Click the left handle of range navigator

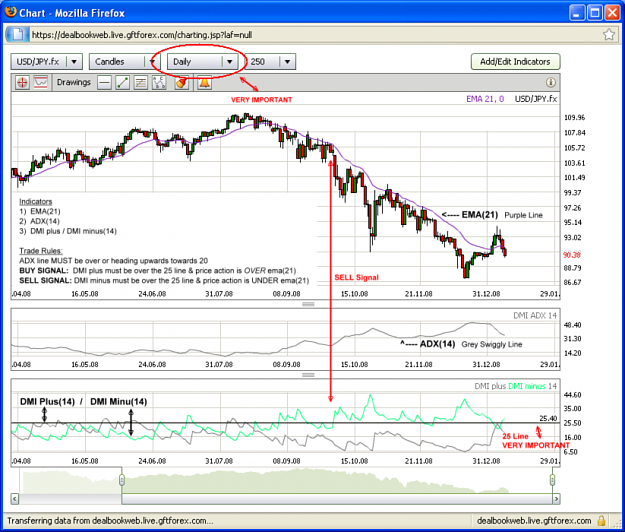pos(122,480)
